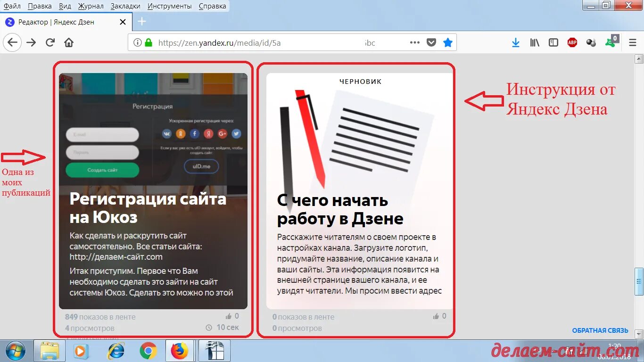The height and width of the screenshot is (362, 644).
Task: Click the Черновик label on the card
Action: tap(361, 82)
